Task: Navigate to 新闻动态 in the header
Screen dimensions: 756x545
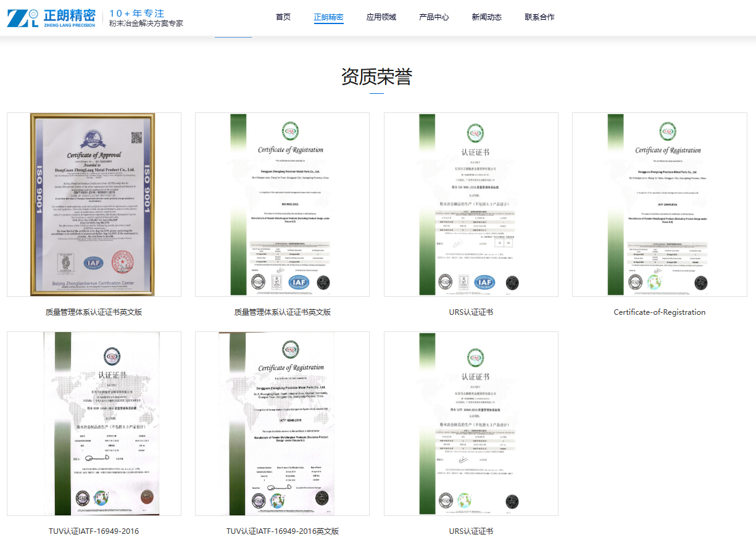Action: point(486,17)
